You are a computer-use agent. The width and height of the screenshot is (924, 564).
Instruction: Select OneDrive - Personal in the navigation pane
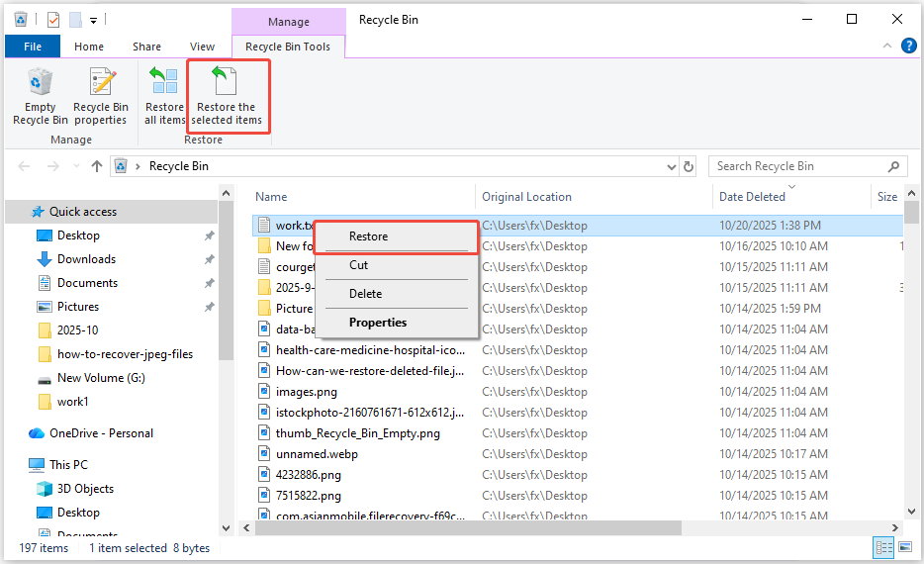tap(101, 433)
